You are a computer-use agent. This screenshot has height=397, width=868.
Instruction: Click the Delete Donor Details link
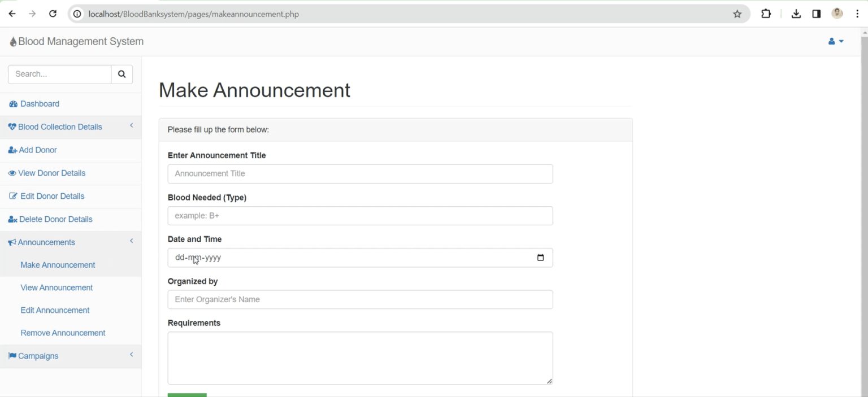(x=55, y=219)
